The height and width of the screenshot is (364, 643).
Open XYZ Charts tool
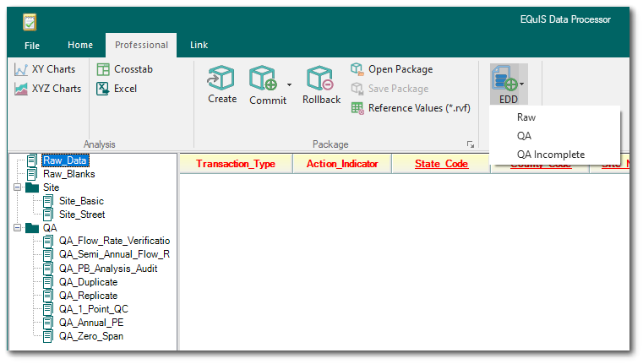[22, 89]
